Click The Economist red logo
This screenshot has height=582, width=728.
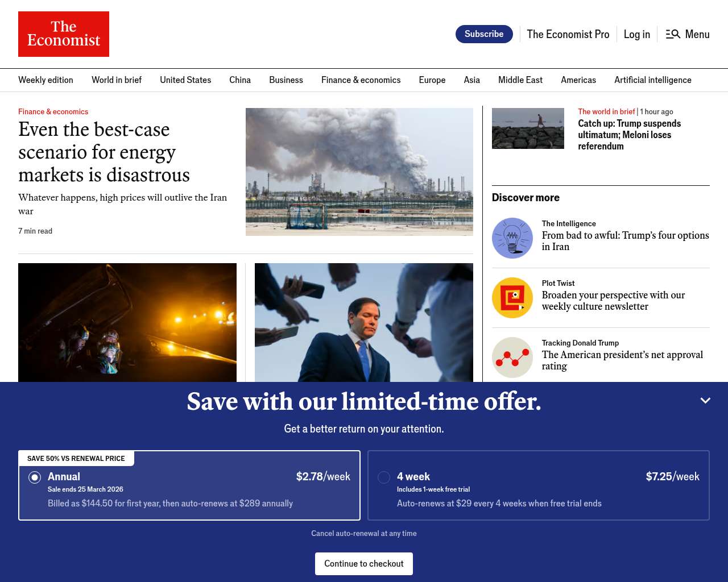tap(64, 34)
